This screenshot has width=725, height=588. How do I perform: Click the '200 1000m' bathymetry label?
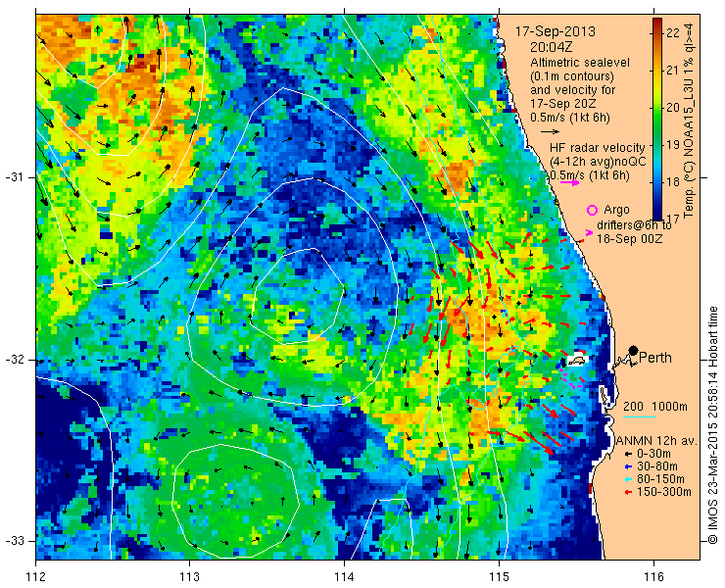point(655,407)
